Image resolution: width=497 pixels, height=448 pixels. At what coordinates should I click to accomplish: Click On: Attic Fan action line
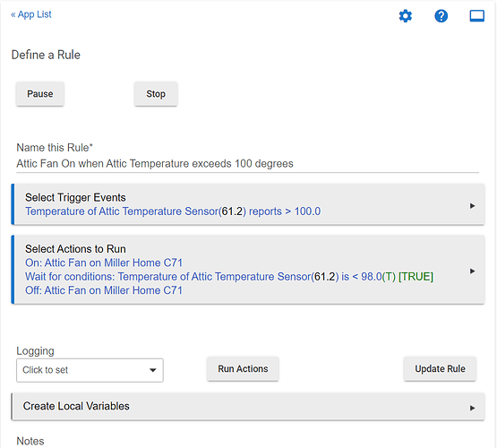point(104,263)
